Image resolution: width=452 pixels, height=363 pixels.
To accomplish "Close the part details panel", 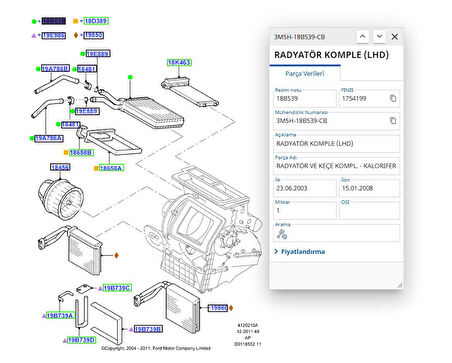I will (x=395, y=37).
